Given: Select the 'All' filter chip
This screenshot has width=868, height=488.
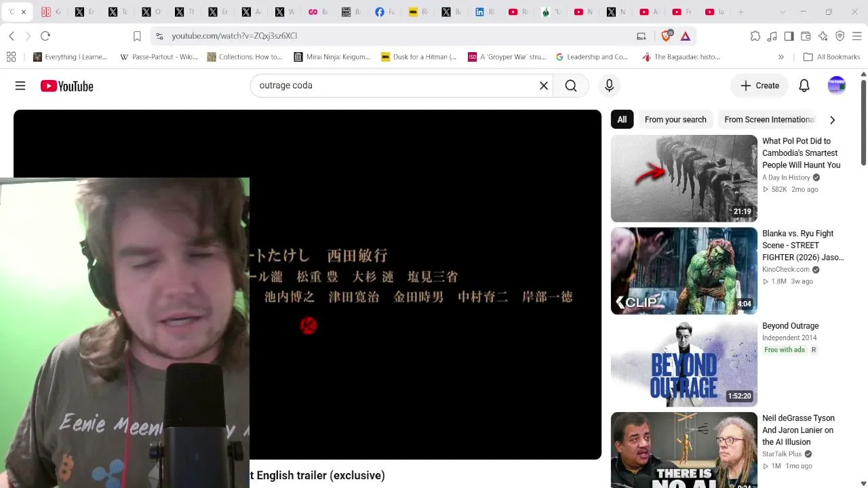Looking at the screenshot, I should click(622, 119).
